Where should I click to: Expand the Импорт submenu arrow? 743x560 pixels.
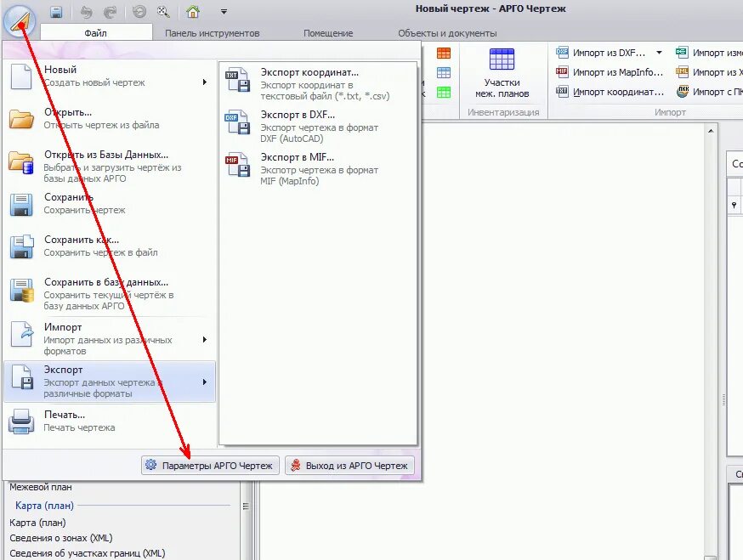point(205,339)
